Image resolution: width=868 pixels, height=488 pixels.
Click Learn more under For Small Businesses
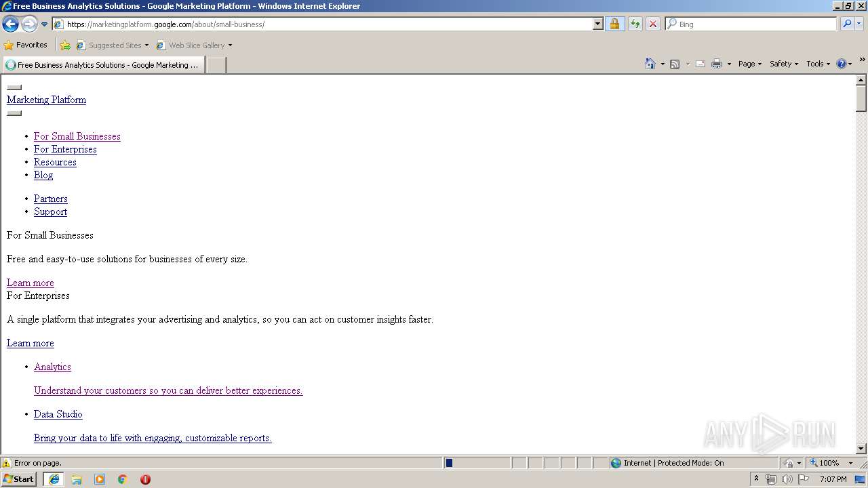click(30, 283)
